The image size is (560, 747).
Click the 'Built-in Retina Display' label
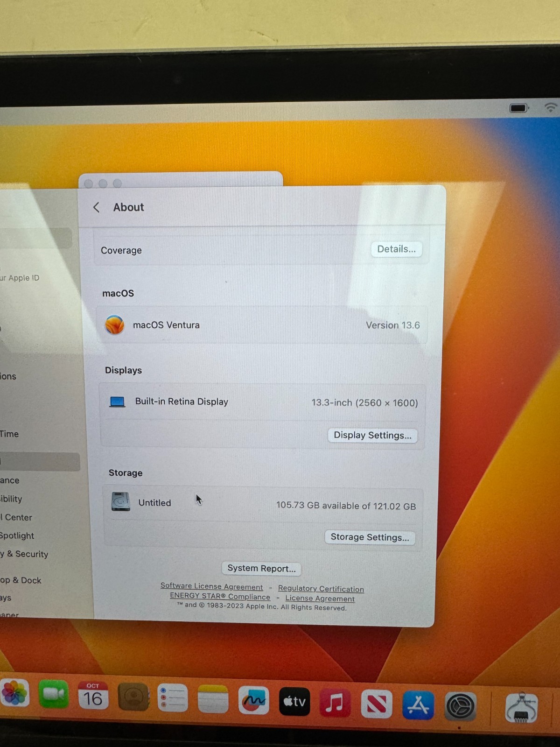click(x=182, y=402)
